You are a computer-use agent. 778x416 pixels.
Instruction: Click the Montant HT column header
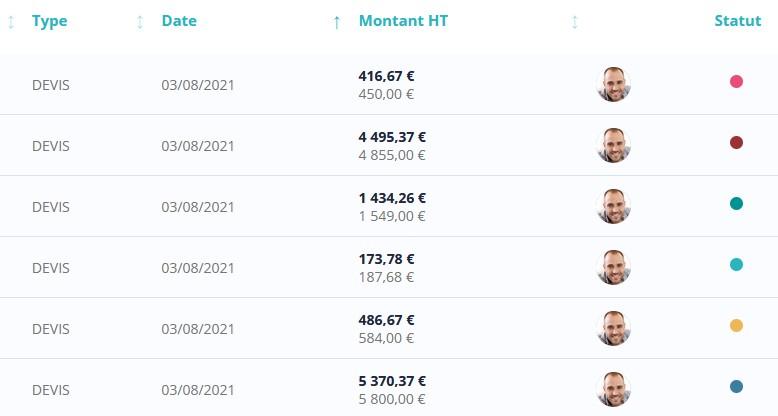coord(403,21)
